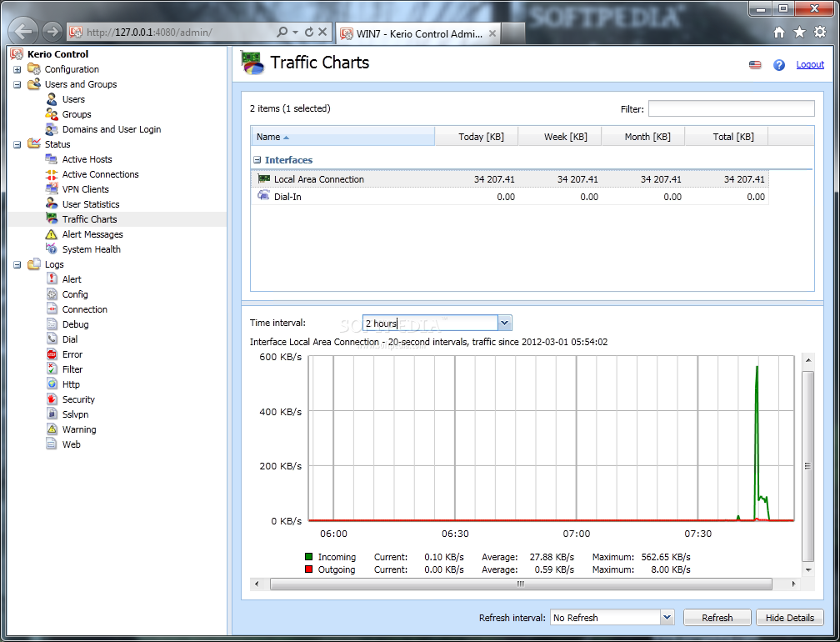This screenshot has width=840, height=642.
Task: Click the Hide Details button
Action: (790, 617)
